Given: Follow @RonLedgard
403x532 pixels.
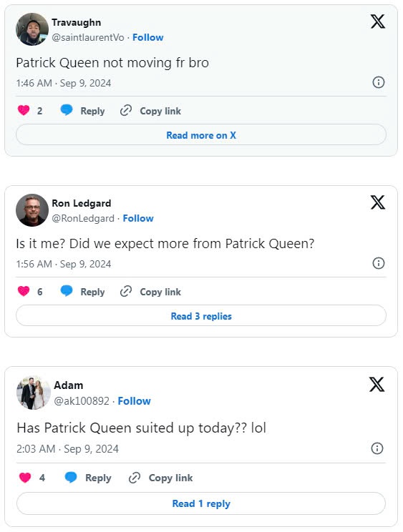Looking at the screenshot, I should point(138,218).
